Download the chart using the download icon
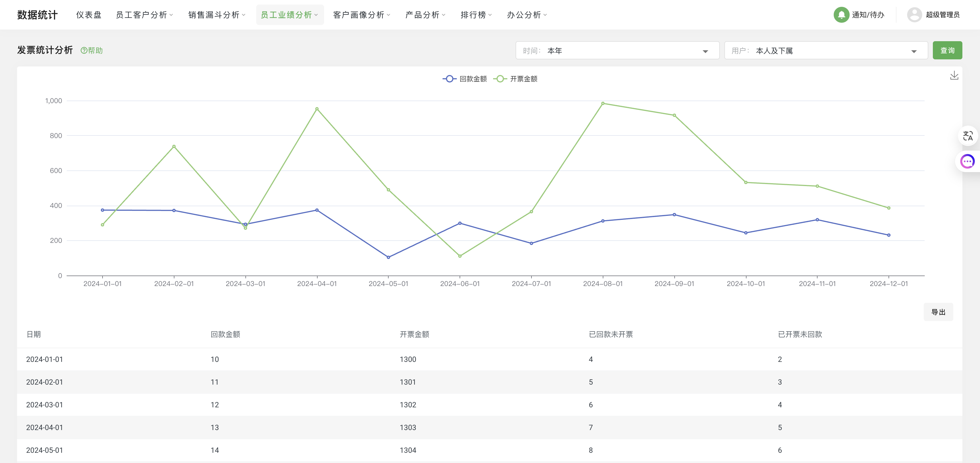Viewport: 980px width, 463px height. coord(954,75)
